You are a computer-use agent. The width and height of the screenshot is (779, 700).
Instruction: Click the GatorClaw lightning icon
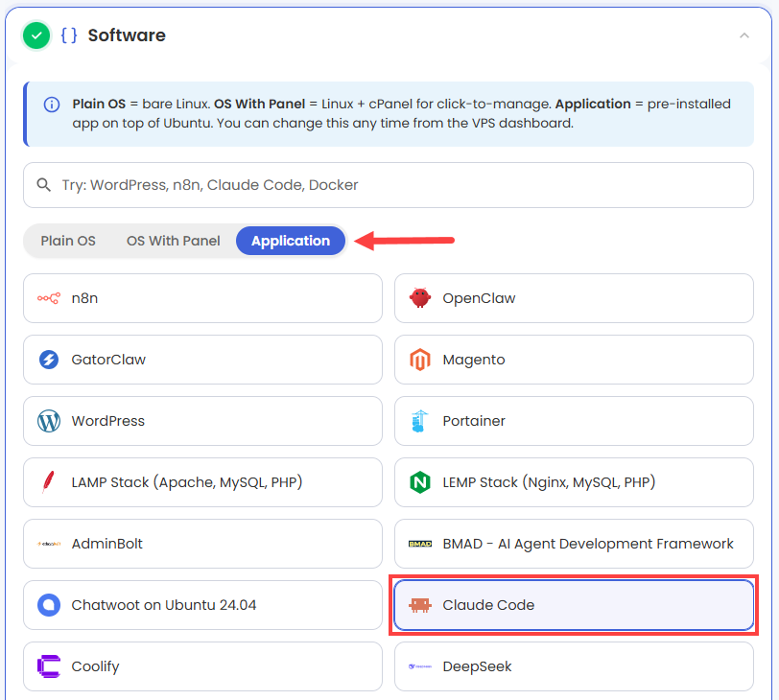coord(49,360)
